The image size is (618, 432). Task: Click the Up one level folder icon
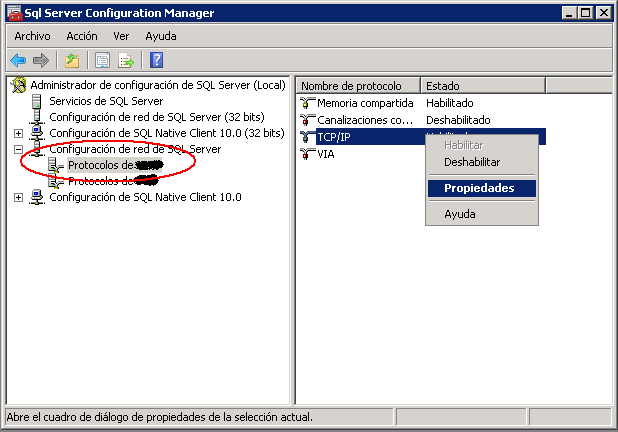click(72, 60)
